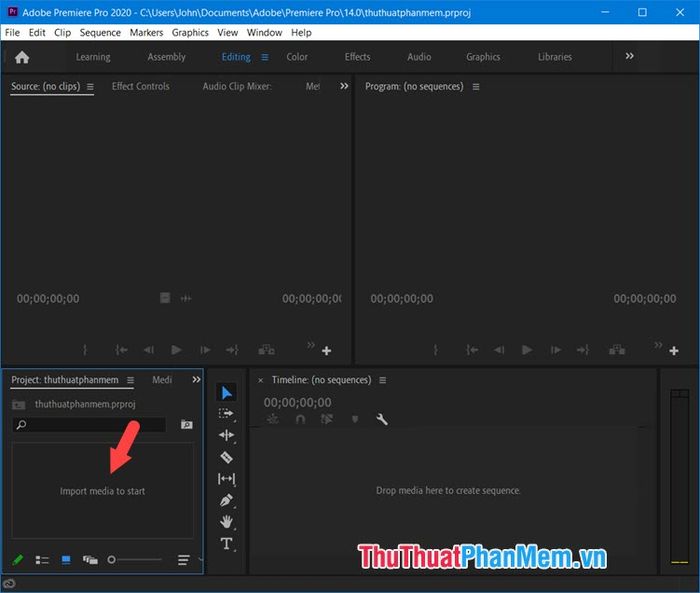Open Sort Icons menu in Project panel
700x593 pixels.
[183, 560]
